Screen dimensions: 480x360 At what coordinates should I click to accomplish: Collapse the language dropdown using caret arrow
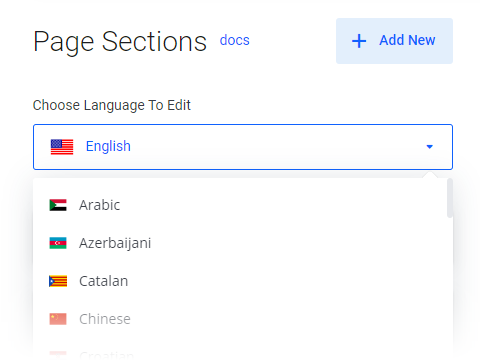pyautogui.click(x=429, y=147)
